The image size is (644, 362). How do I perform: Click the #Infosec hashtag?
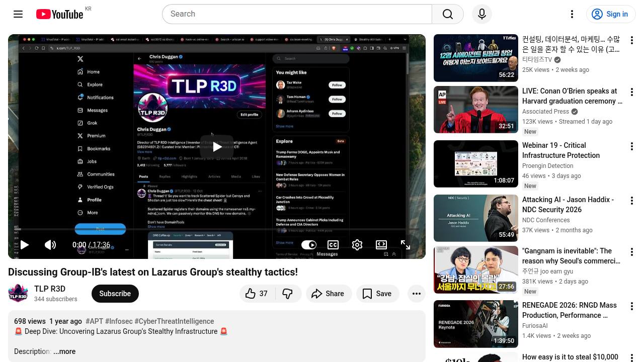pos(119,321)
